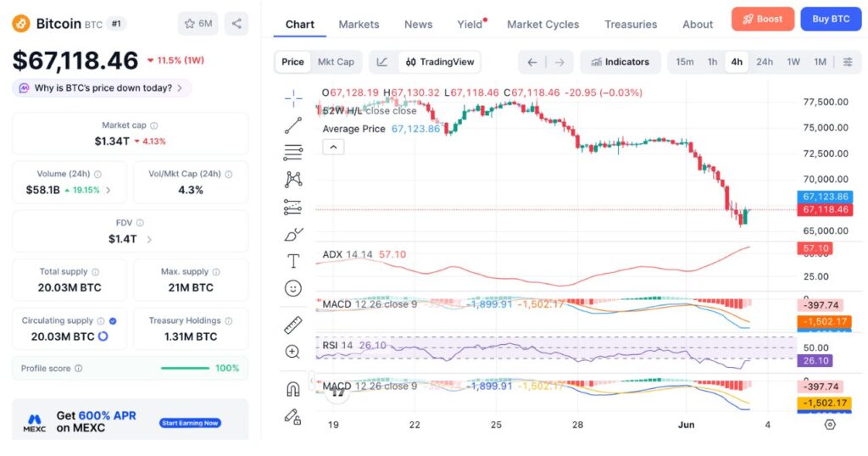The width and height of the screenshot is (868, 456).
Task: Click the Profile score info icon
Action: [x=79, y=368]
